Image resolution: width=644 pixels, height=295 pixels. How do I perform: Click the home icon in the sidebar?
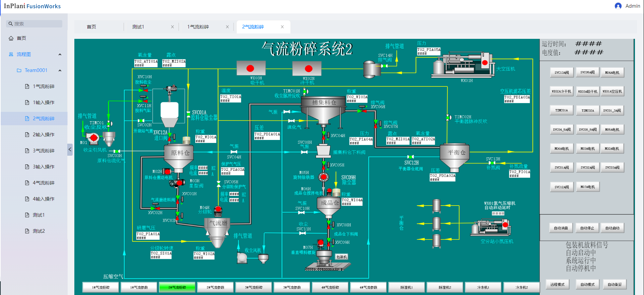click(11, 38)
